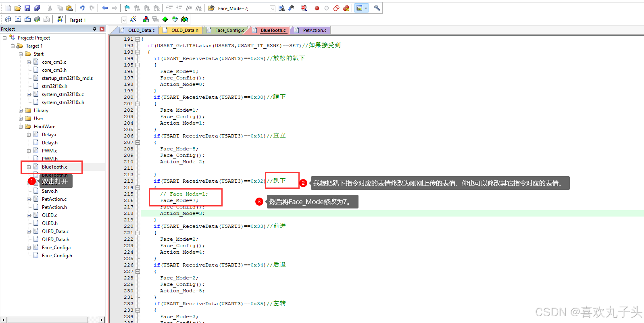
Task: Open Options for Target
Action: coord(133,19)
